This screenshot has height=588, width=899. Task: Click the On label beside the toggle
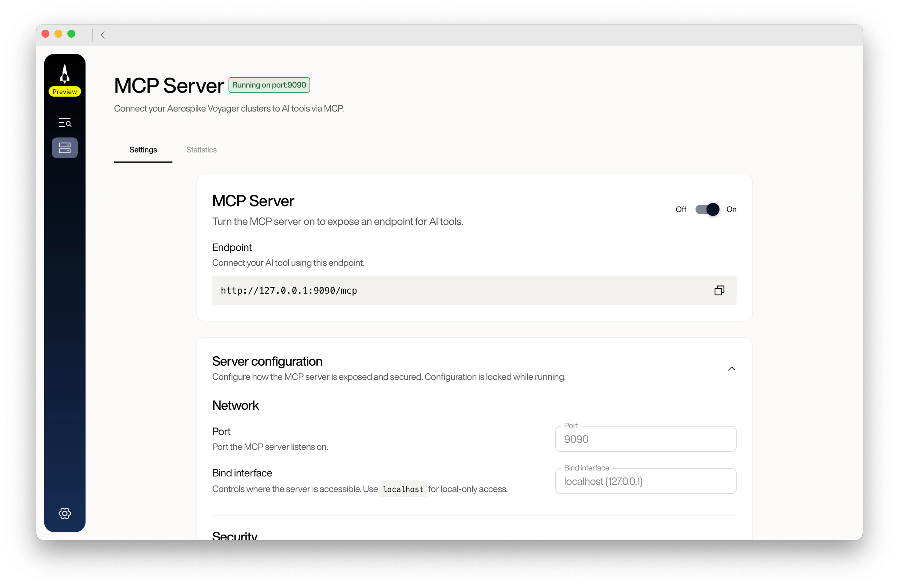click(x=732, y=209)
